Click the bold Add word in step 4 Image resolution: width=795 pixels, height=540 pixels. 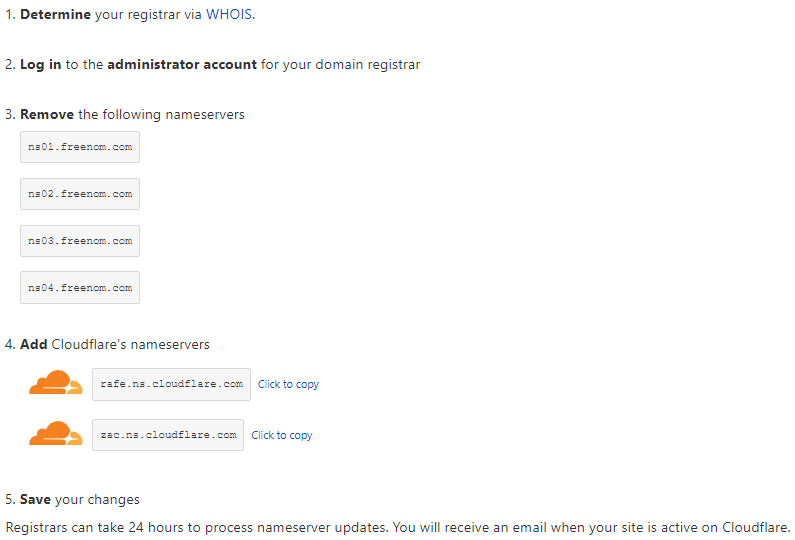33,344
